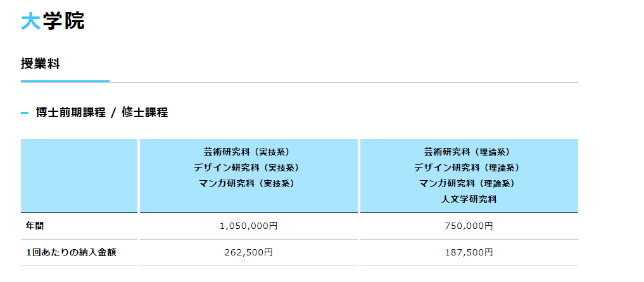Click the 博士前期課程 / 修士課程 subheading
This screenshot has width=644, height=282.
click(x=102, y=113)
